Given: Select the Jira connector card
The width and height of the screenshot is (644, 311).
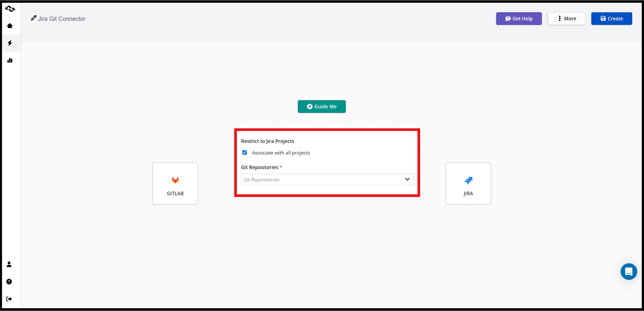Looking at the screenshot, I should (x=468, y=183).
